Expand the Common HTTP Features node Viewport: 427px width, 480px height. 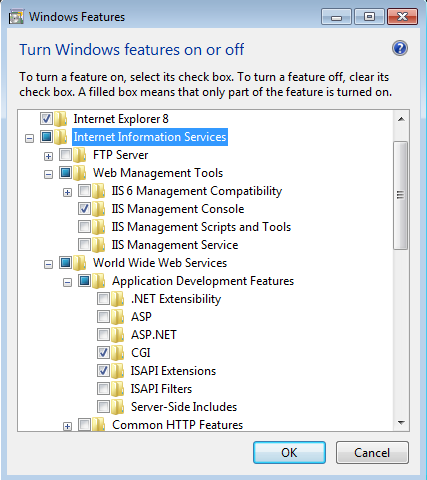coord(67,426)
